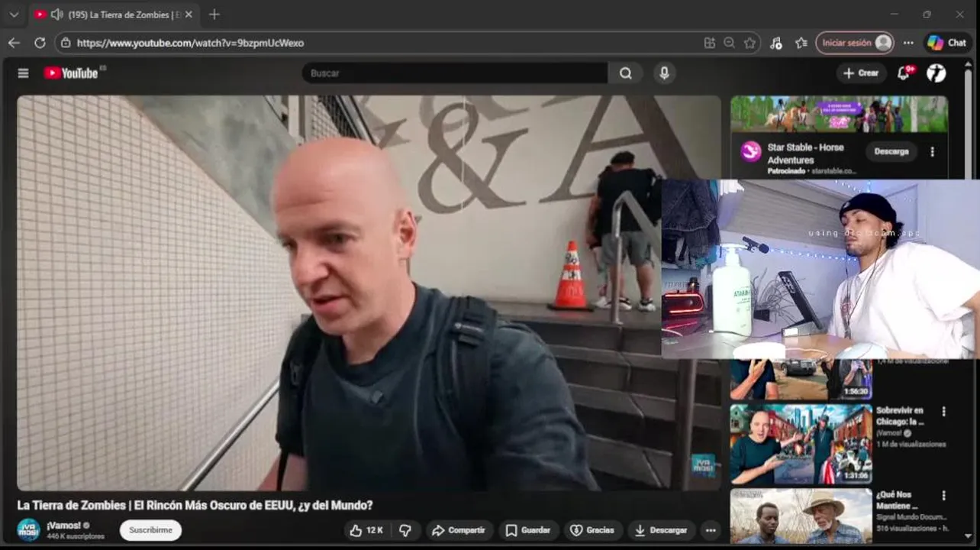Go to YouTube home via the logo
This screenshot has height=550, width=980.
point(71,73)
